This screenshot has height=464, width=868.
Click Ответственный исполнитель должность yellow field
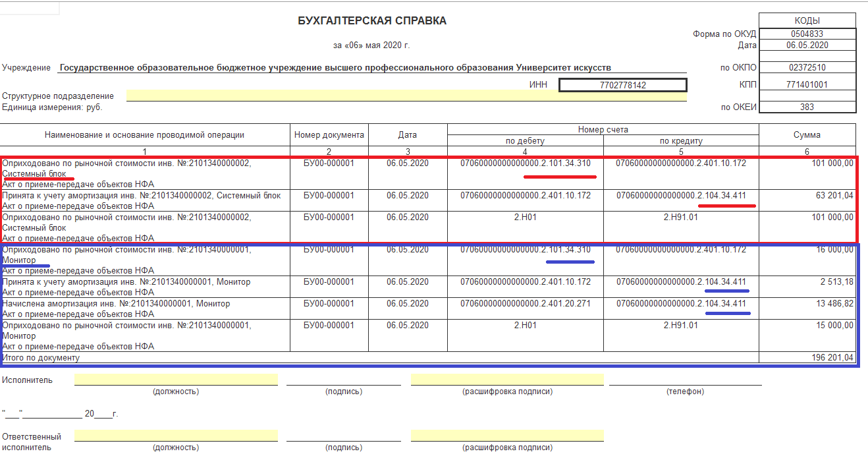[176, 436]
